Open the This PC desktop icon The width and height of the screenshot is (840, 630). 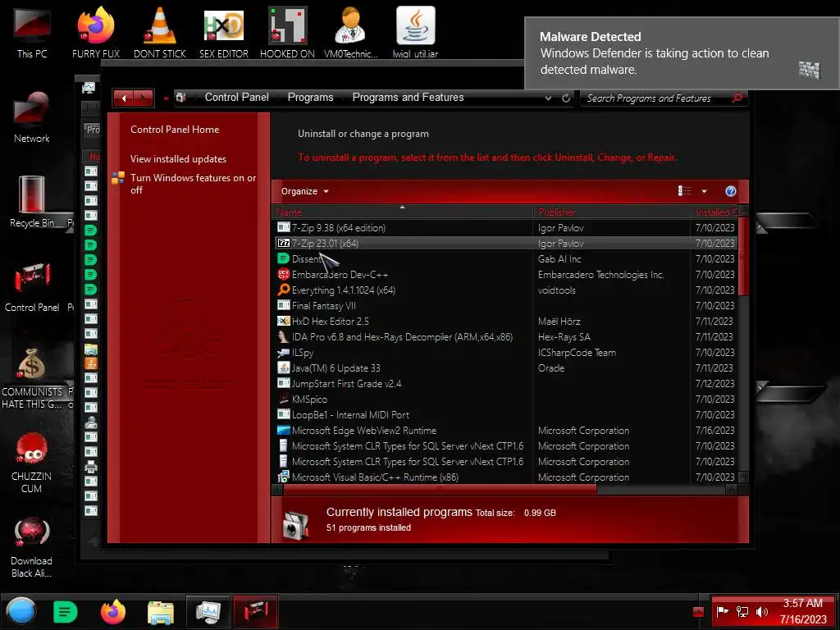click(32, 32)
